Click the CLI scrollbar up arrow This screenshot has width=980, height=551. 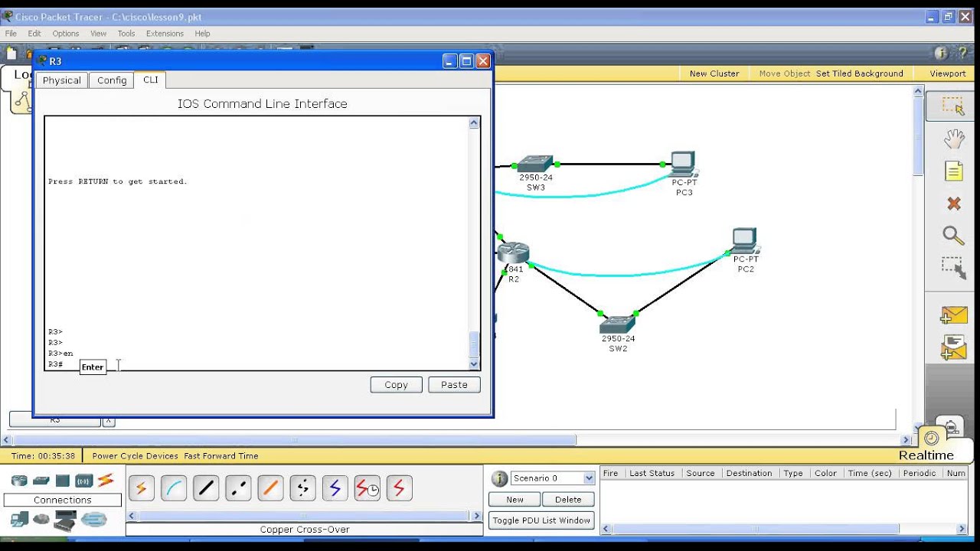(x=474, y=122)
